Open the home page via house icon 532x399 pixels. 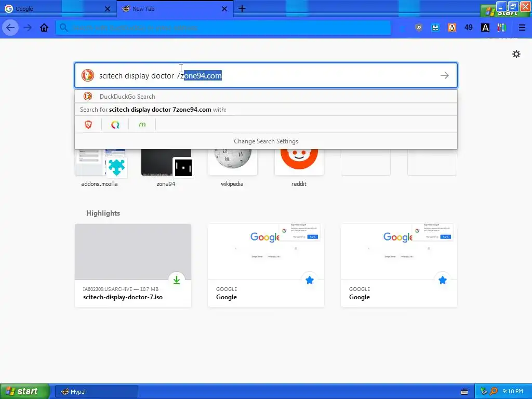coord(44,28)
